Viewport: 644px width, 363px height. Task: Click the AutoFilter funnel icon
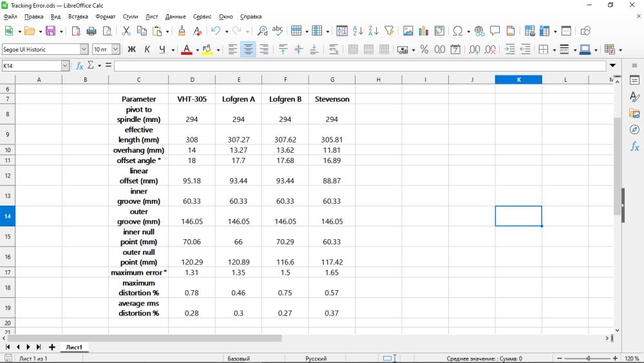tap(389, 30)
